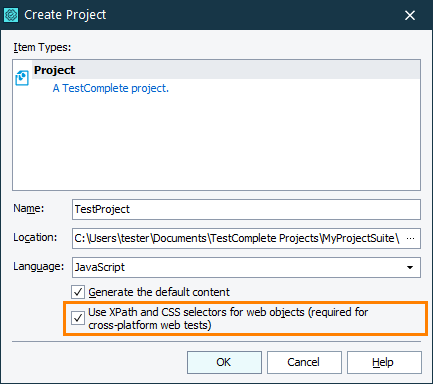The width and height of the screenshot is (433, 384).
Task: Click the Name field containing TestProject
Action: 246,209
